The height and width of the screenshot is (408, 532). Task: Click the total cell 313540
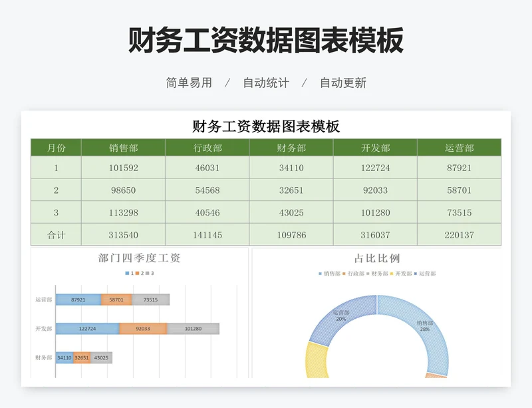point(123,235)
